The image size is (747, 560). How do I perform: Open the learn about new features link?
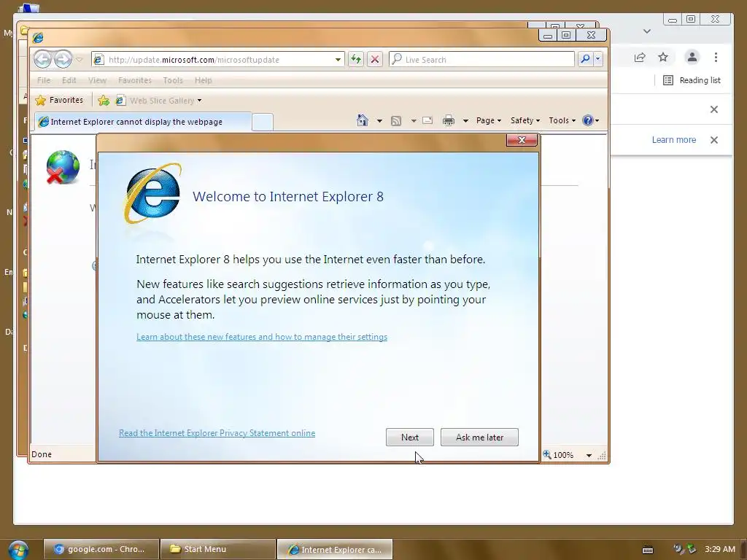coord(262,337)
